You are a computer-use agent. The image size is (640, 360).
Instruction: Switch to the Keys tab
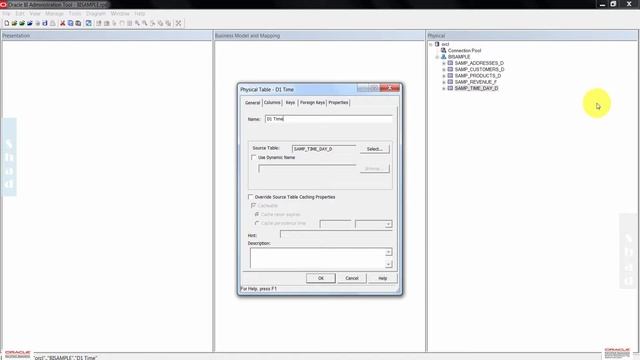290,102
